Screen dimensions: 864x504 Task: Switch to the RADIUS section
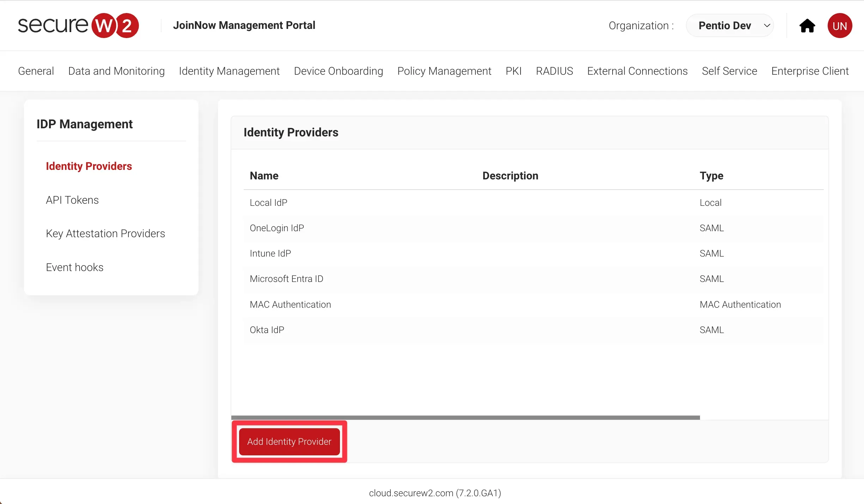coord(554,71)
